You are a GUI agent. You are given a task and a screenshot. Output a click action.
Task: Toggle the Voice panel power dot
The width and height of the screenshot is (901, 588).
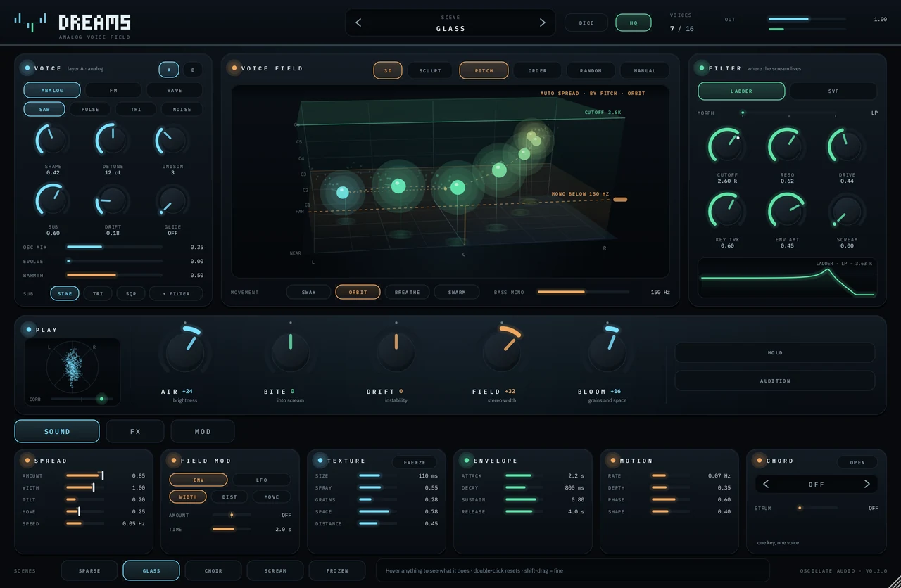point(27,68)
